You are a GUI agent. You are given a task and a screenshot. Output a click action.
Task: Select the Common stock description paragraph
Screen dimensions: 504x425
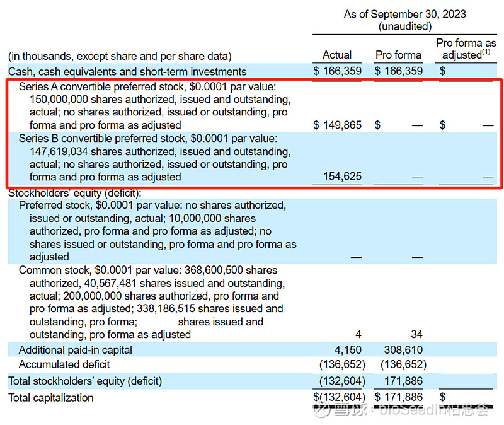coord(151,302)
